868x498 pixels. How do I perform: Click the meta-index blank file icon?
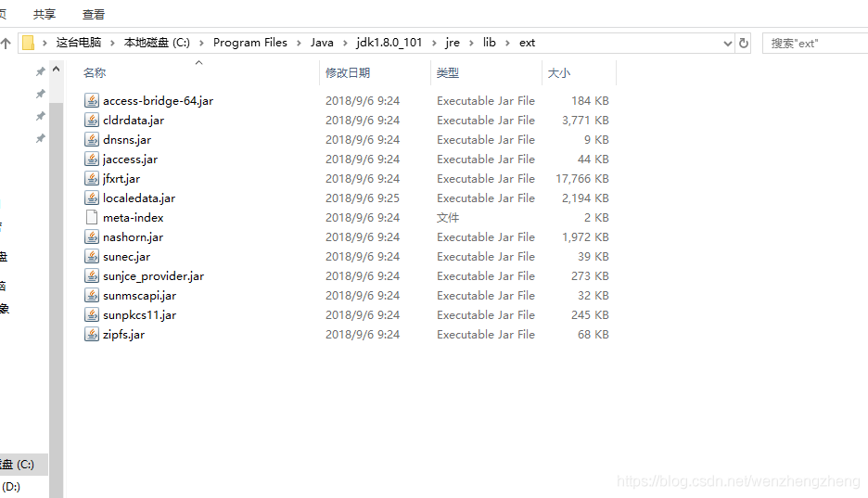click(92, 217)
